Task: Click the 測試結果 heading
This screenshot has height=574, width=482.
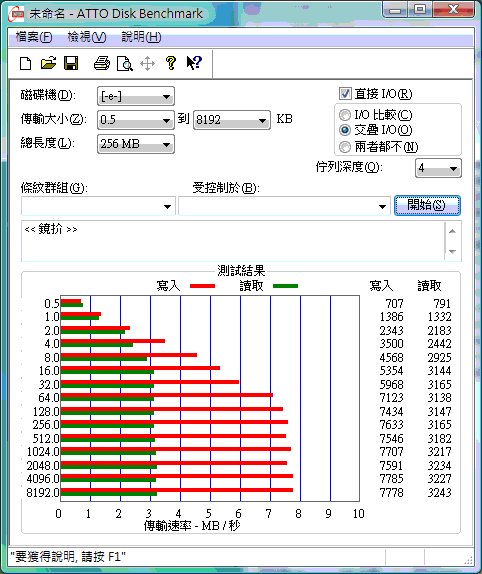Action: [241, 271]
